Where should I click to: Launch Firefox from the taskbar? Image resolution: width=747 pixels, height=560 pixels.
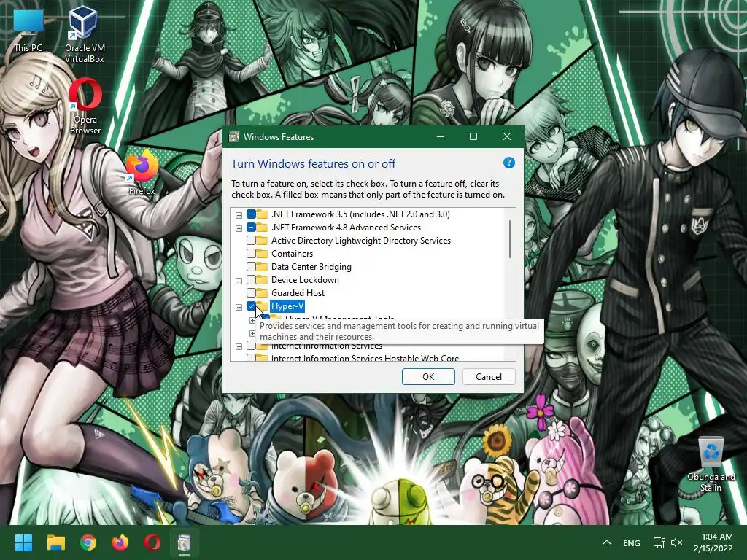[x=120, y=542]
